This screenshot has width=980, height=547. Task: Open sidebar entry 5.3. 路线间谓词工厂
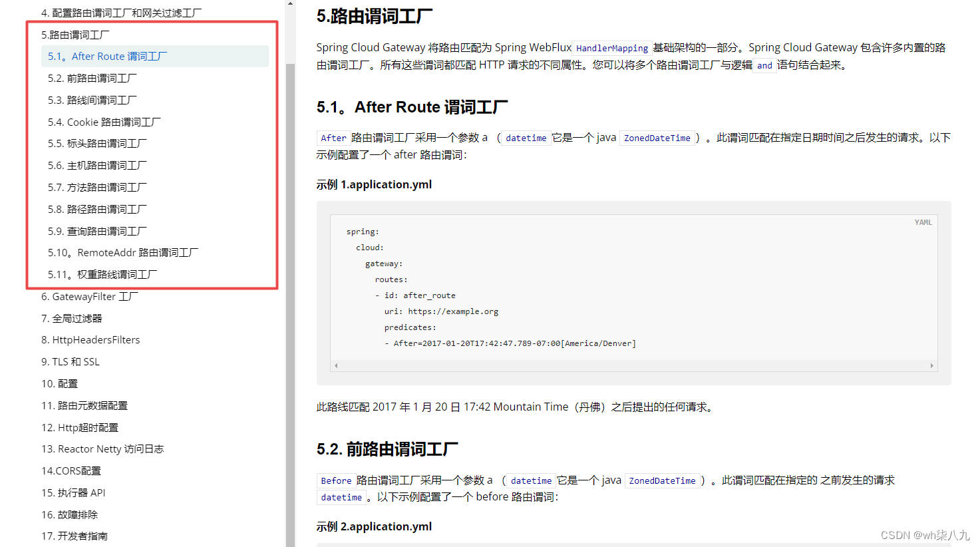coord(92,100)
